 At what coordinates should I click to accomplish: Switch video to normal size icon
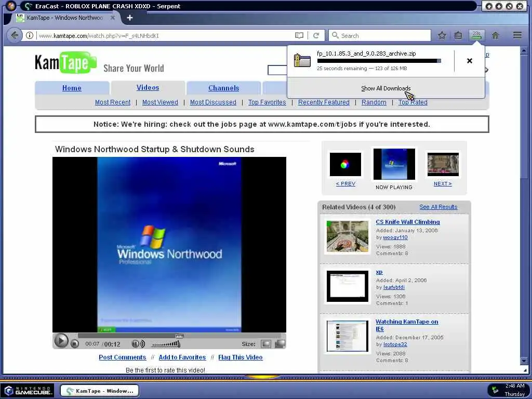[265, 344]
